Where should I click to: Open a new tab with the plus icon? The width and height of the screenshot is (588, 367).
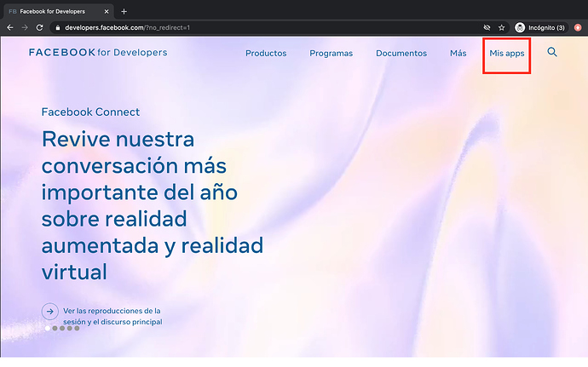pyautogui.click(x=124, y=12)
